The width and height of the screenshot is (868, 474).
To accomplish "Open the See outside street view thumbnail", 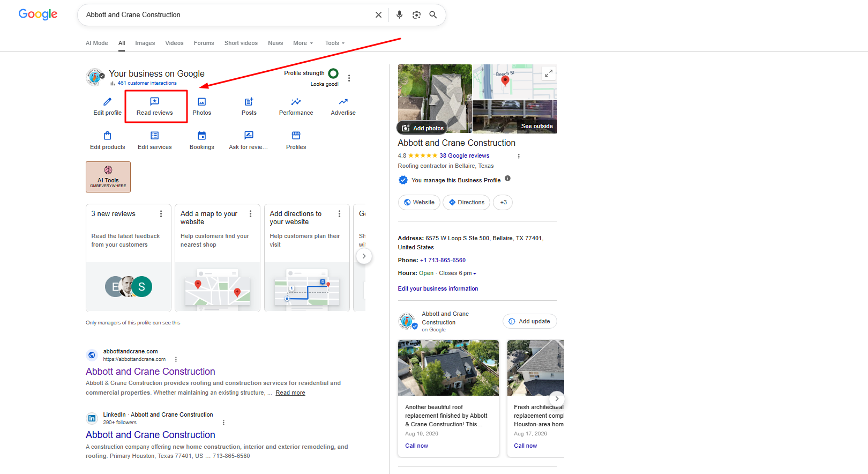I will 514,116.
